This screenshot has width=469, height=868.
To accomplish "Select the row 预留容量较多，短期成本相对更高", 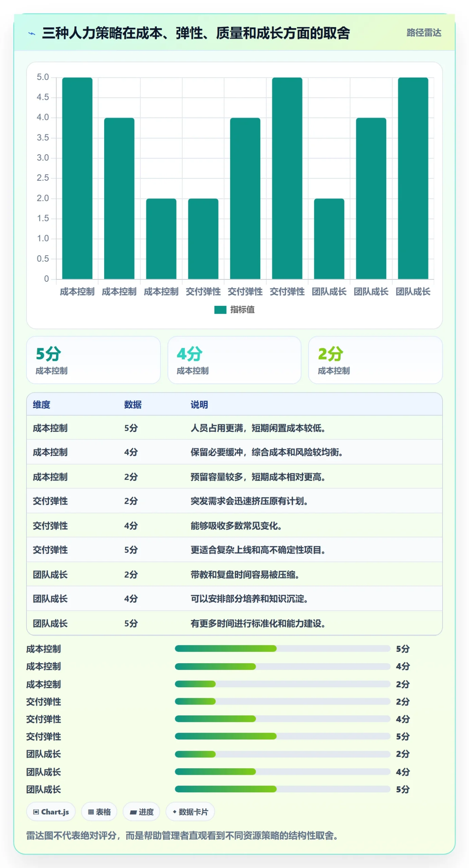I will pos(234,477).
